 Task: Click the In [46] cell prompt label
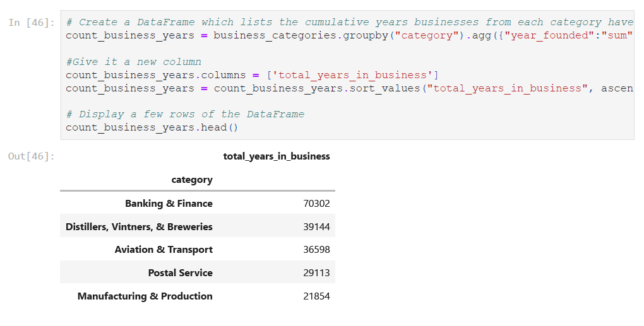(x=32, y=23)
